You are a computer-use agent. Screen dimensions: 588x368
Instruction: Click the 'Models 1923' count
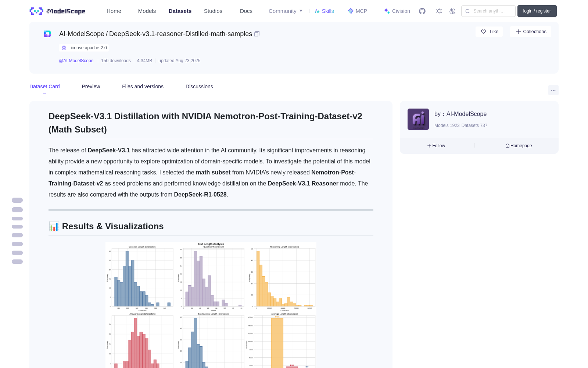click(x=447, y=125)
